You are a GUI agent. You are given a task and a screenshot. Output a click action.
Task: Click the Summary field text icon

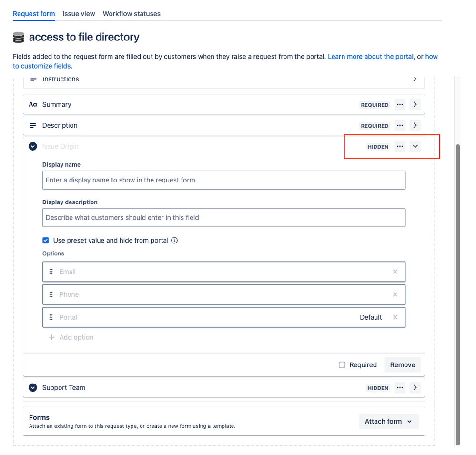(33, 104)
